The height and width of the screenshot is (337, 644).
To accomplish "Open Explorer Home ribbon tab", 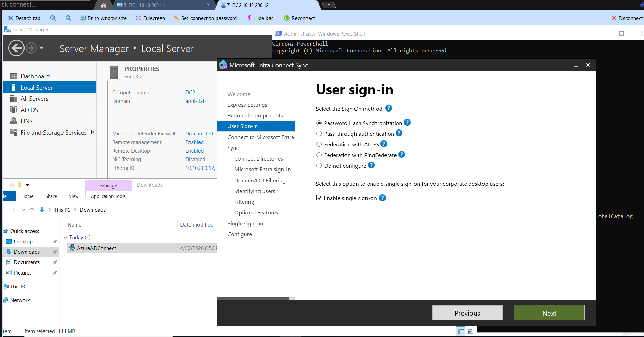I will pyautogui.click(x=27, y=196).
